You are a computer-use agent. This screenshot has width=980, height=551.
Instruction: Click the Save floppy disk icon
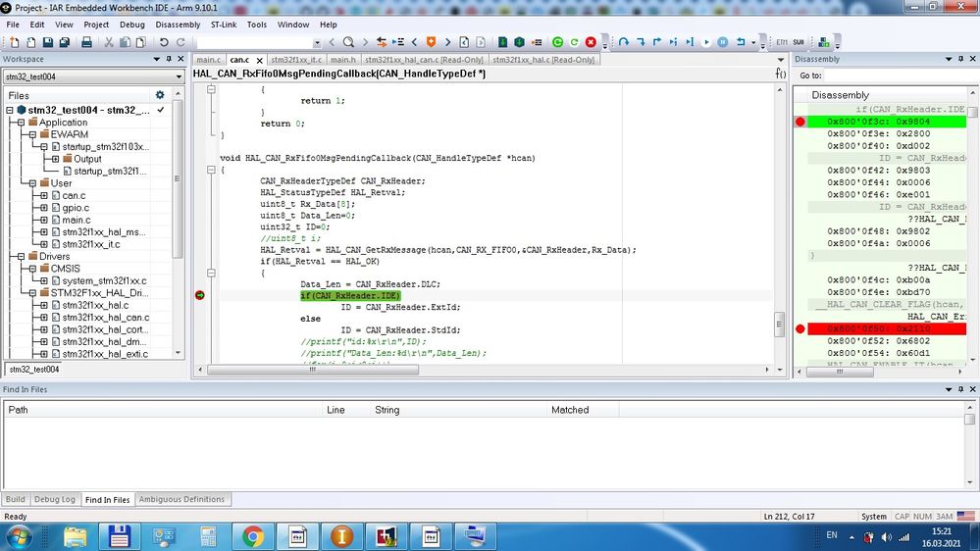coord(47,42)
